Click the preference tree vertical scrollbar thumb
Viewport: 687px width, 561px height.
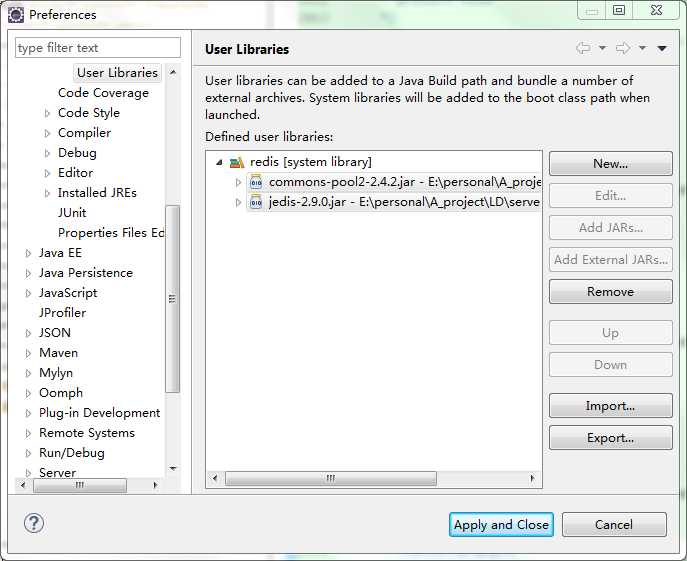pyautogui.click(x=173, y=299)
